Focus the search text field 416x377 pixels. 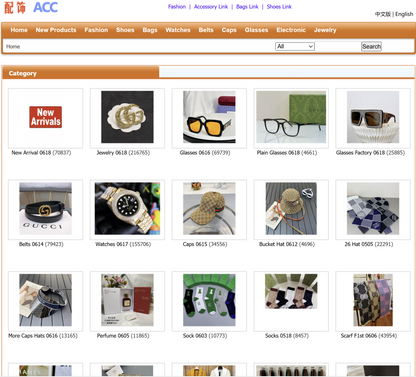[x=338, y=46]
